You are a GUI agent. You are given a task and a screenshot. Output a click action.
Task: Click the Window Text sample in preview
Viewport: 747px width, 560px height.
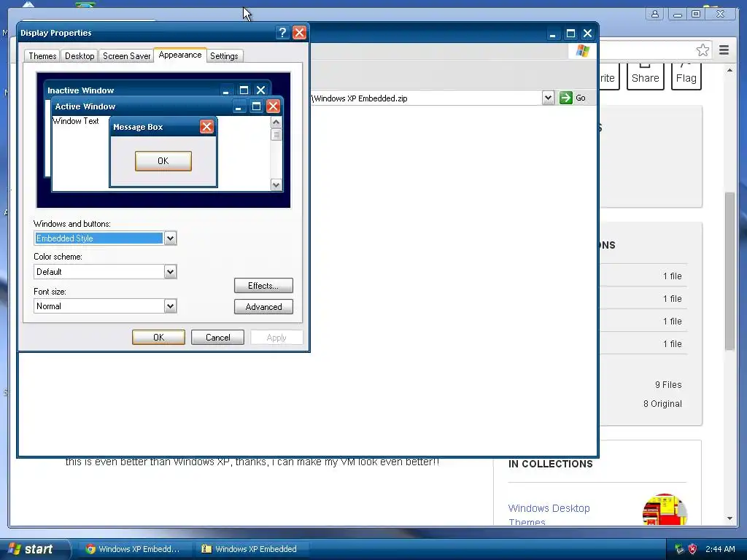tap(76, 121)
